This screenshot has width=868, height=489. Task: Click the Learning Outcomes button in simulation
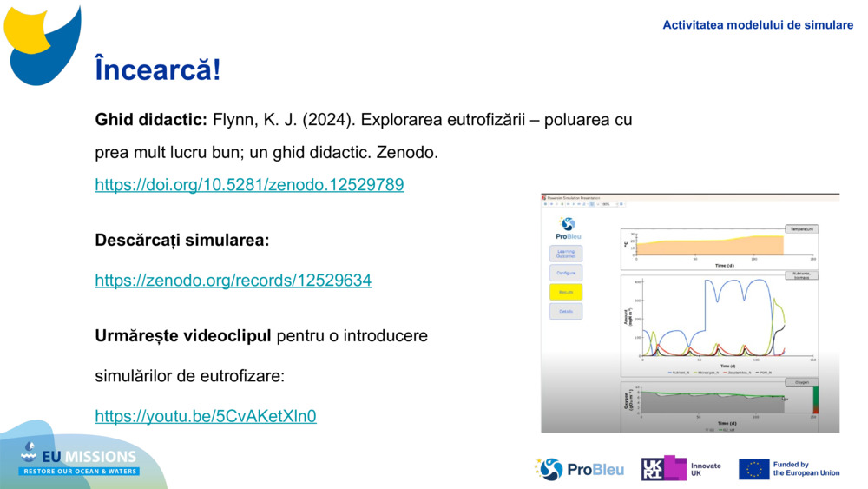(x=566, y=254)
